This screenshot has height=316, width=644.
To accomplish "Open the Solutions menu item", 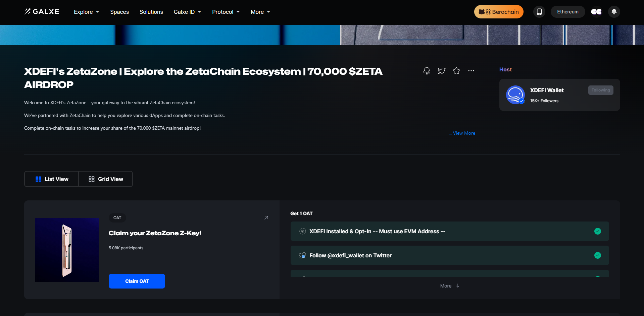I will [151, 12].
